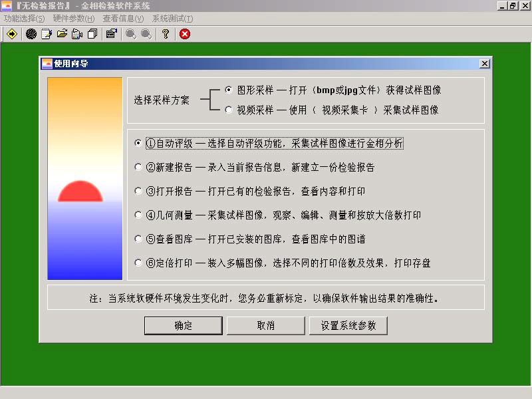The height and width of the screenshot is (399, 532).
Task: Restore the main application window
Action: [x=513, y=6]
